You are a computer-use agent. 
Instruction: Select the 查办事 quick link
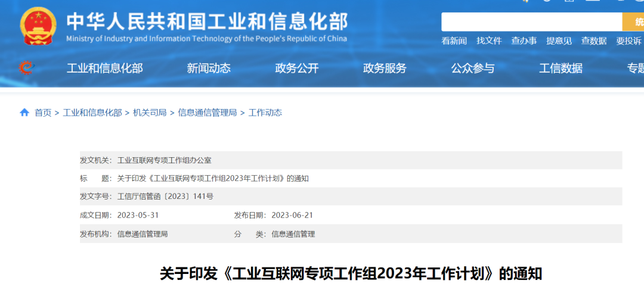(x=524, y=41)
